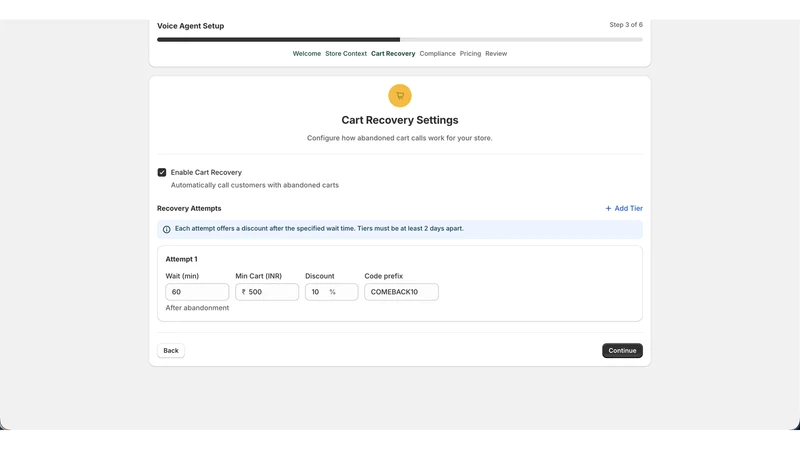Image resolution: width=800 pixels, height=450 pixels.
Task: Click 'After abandonment' helper text
Action: 197,308
